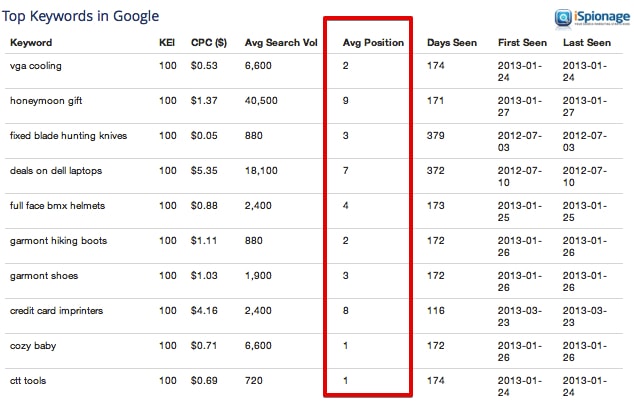Click search volume 720
634x401 pixels.
[x=254, y=381]
